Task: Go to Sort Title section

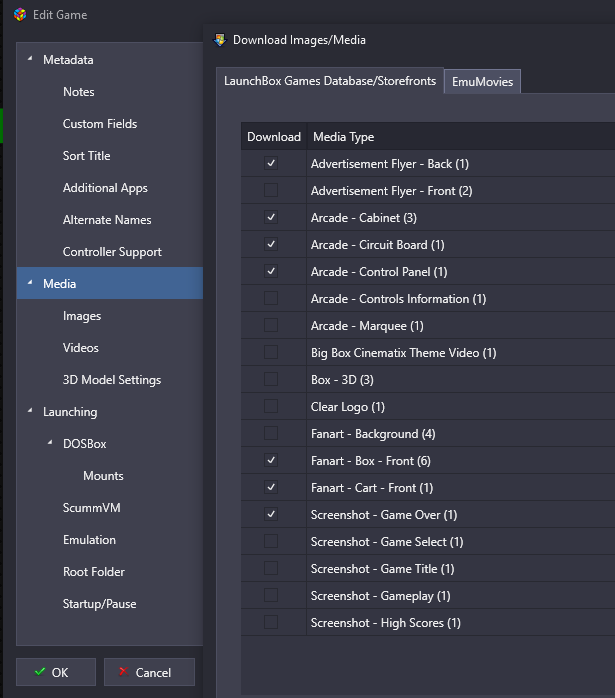Action: pos(87,156)
